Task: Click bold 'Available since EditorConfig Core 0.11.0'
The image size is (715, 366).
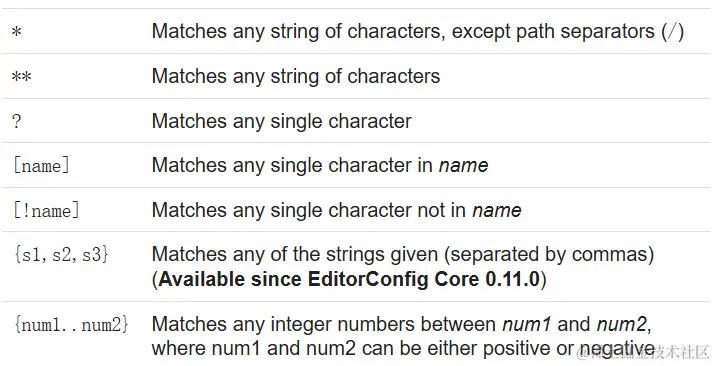Action: (349, 279)
